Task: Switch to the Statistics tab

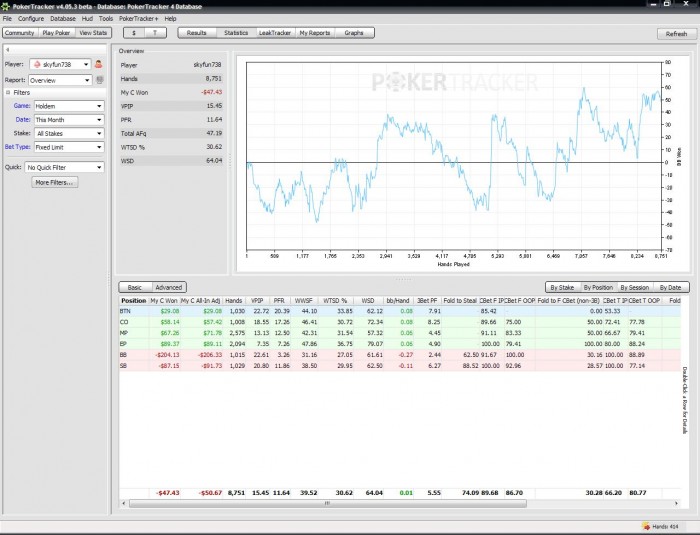Action: tap(236, 33)
